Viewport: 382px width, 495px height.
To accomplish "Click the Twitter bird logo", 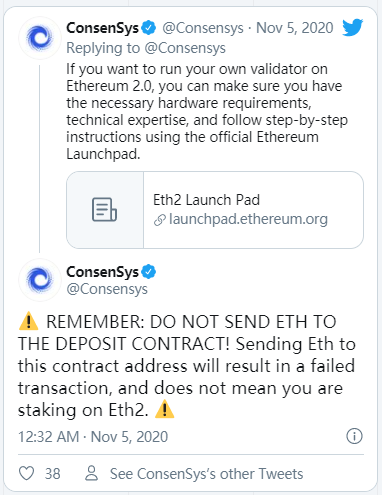I will (353, 27).
